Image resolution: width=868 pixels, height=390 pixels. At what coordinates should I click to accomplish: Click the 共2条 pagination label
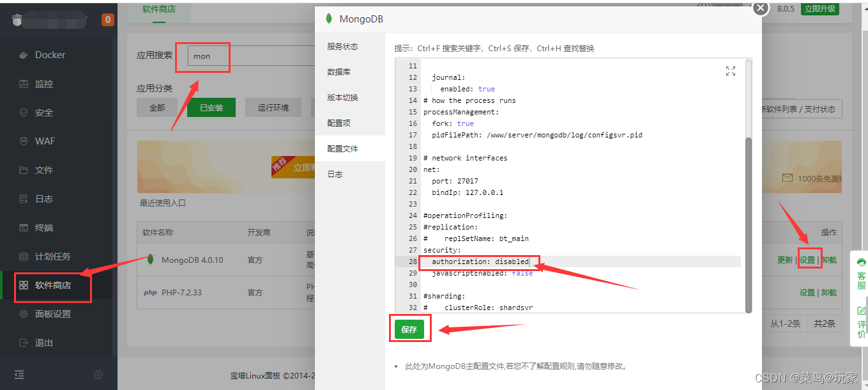[x=825, y=324]
